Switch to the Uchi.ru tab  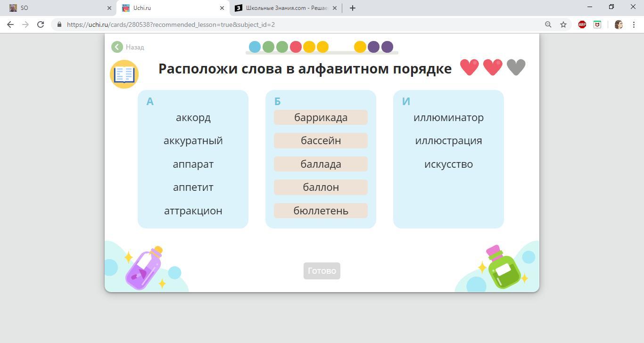[173, 8]
